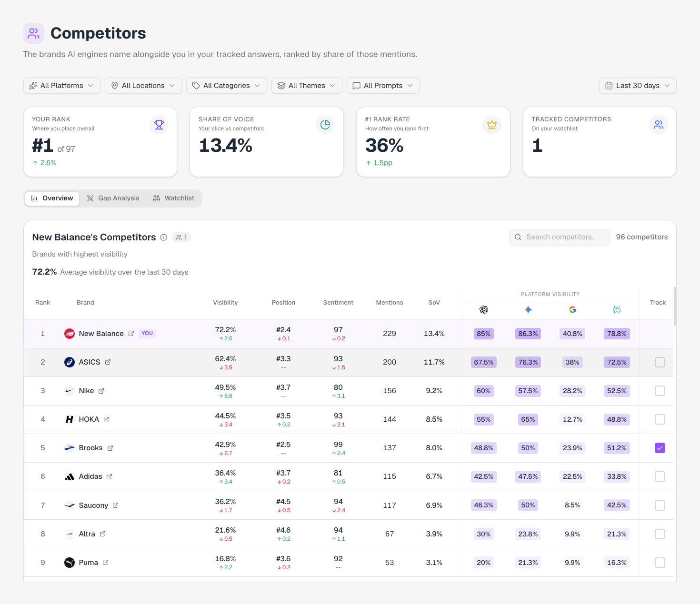The height and width of the screenshot is (604, 700).
Task: Click the trophy icon in Your Rank card
Action: pos(159,125)
